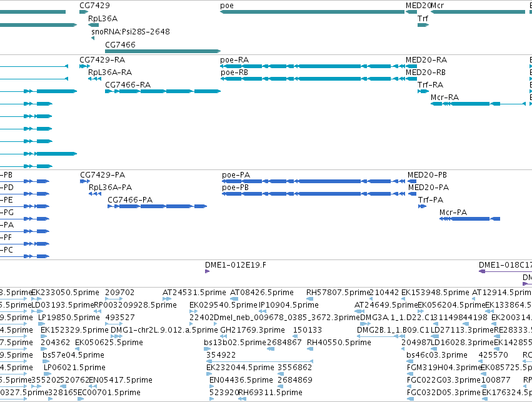Select CG7429-RA transcript label
Viewport: 532px width, 402px height.
pyautogui.click(x=102, y=60)
